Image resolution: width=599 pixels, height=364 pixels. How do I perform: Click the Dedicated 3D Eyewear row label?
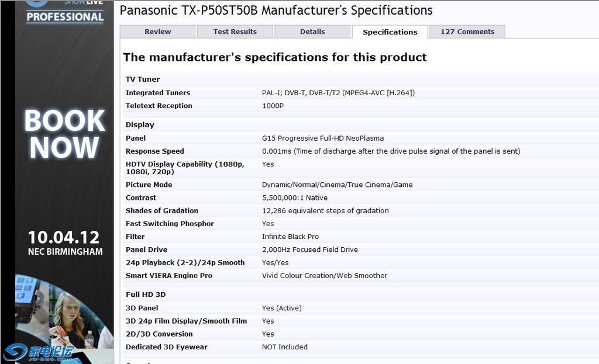click(167, 347)
